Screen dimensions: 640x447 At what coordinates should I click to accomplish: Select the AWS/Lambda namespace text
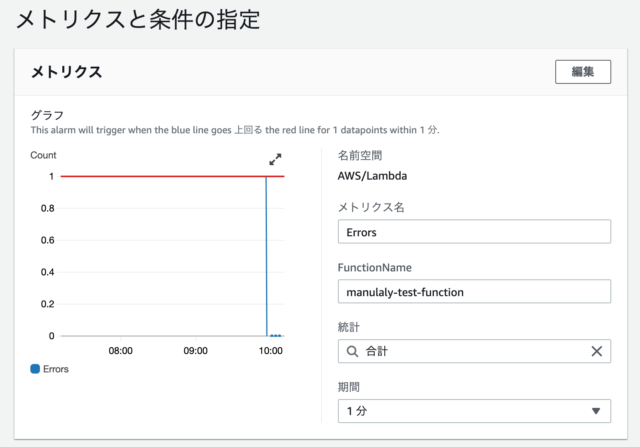372,176
